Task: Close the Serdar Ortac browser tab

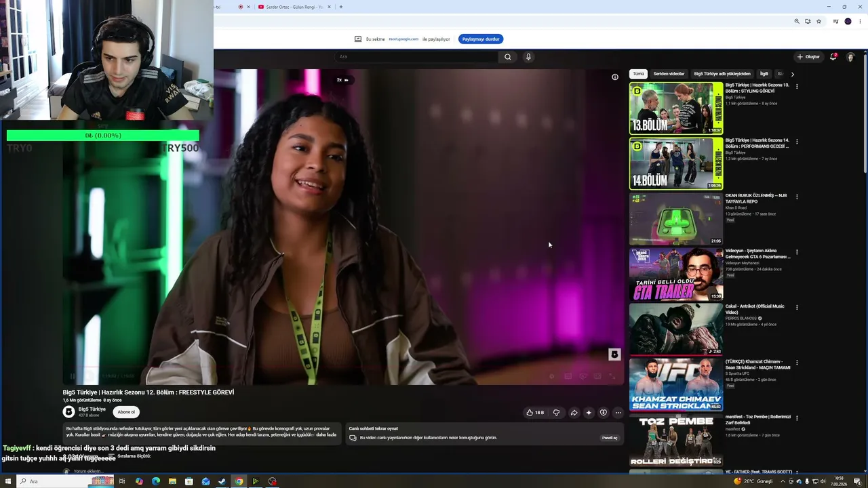Action: 329,7
